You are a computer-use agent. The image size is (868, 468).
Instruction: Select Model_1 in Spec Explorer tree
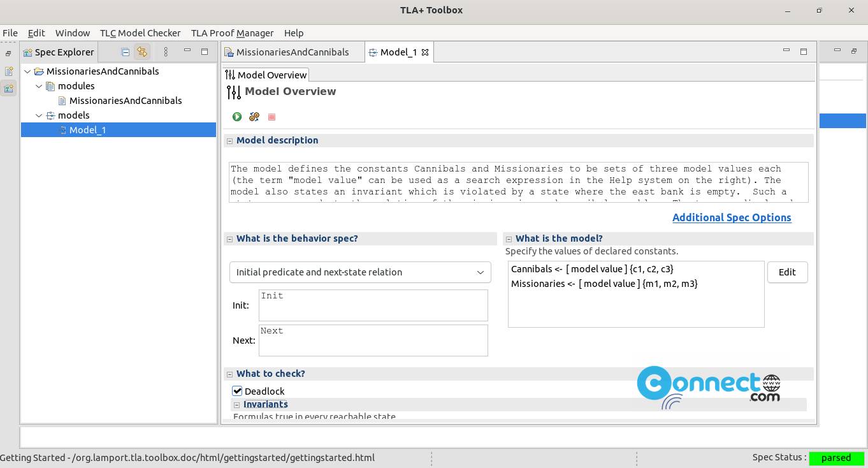[87, 130]
